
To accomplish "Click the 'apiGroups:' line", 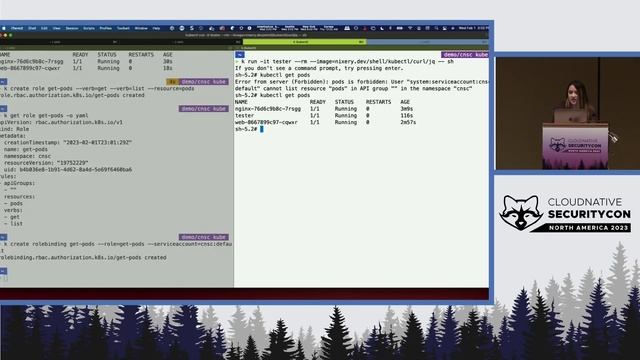I will point(19,183).
